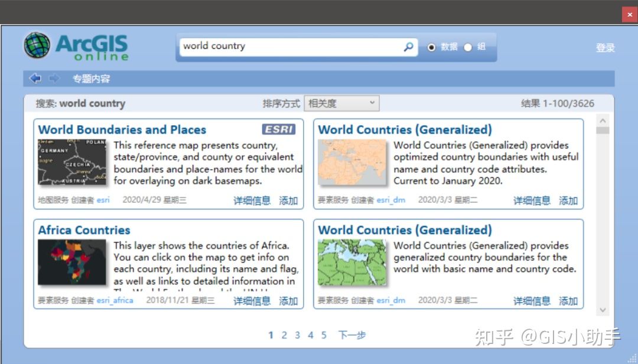Click 添加 for Africa Countries
This screenshot has width=638, height=364.
pyautogui.click(x=288, y=301)
